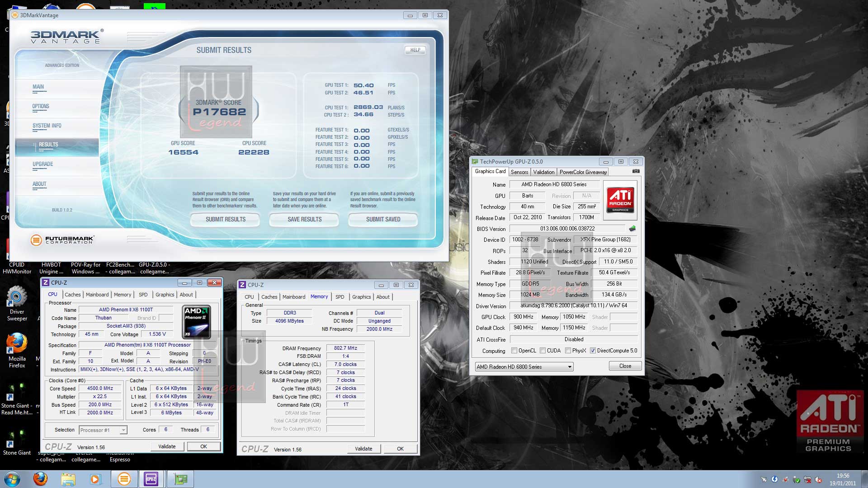Select ABOUT in 3DMark sidebar

[39, 184]
